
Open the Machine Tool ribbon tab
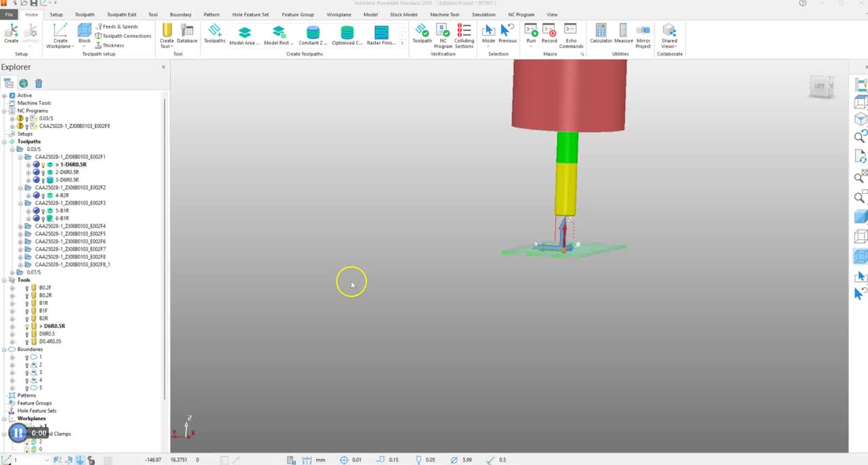(444, 14)
